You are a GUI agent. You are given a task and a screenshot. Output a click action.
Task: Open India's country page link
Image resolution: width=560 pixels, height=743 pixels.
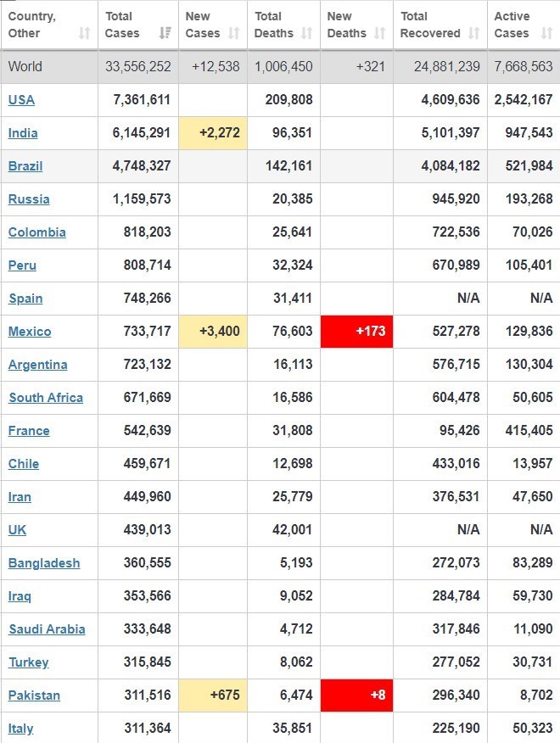coord(23,133)
